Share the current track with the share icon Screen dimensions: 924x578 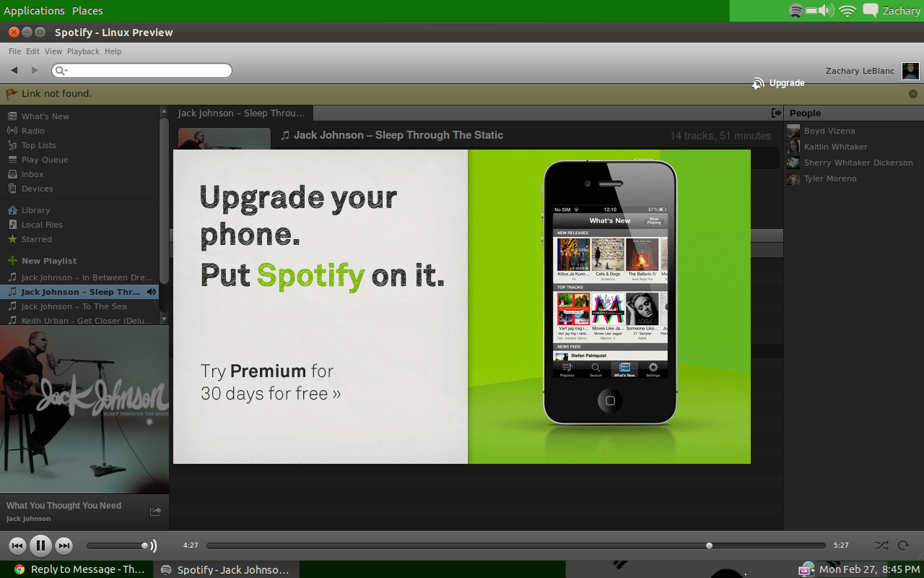155,512
